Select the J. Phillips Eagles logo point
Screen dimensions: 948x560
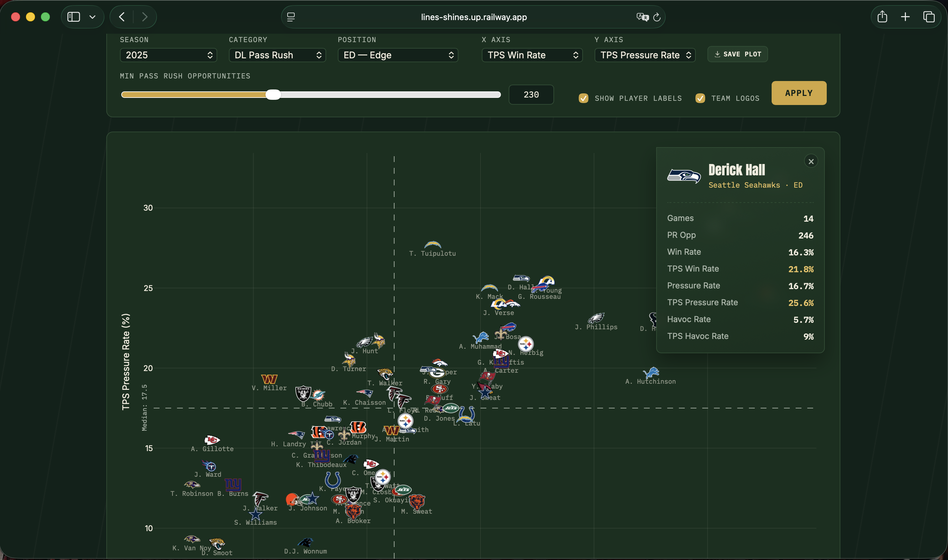coord(596,318)
